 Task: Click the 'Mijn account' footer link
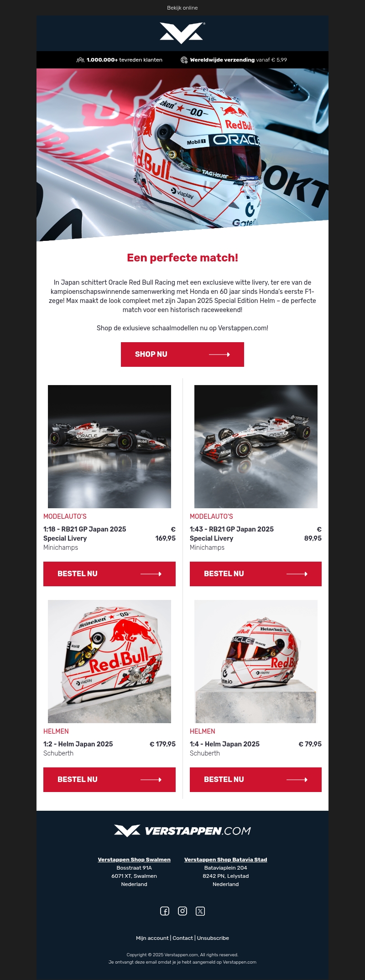[152, 938]
